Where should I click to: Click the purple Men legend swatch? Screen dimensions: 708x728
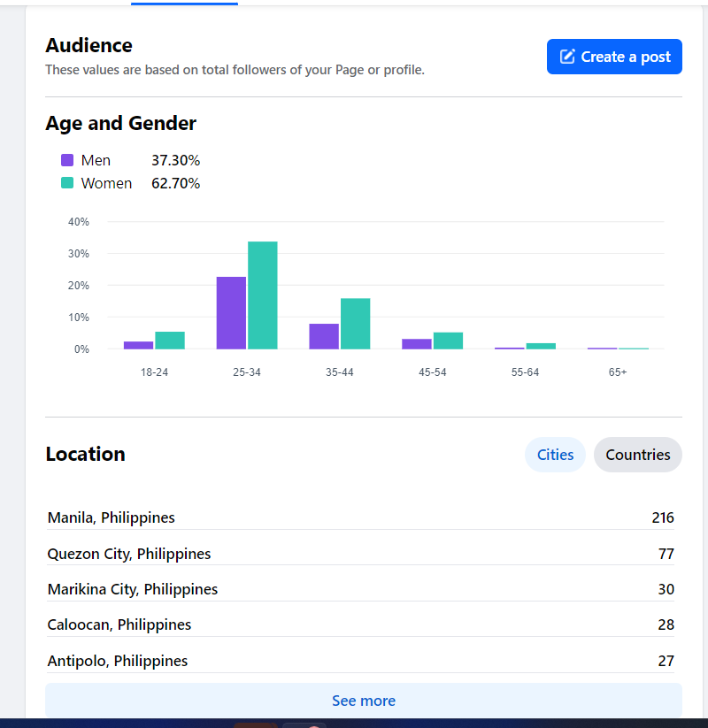(x=67, y=160)
